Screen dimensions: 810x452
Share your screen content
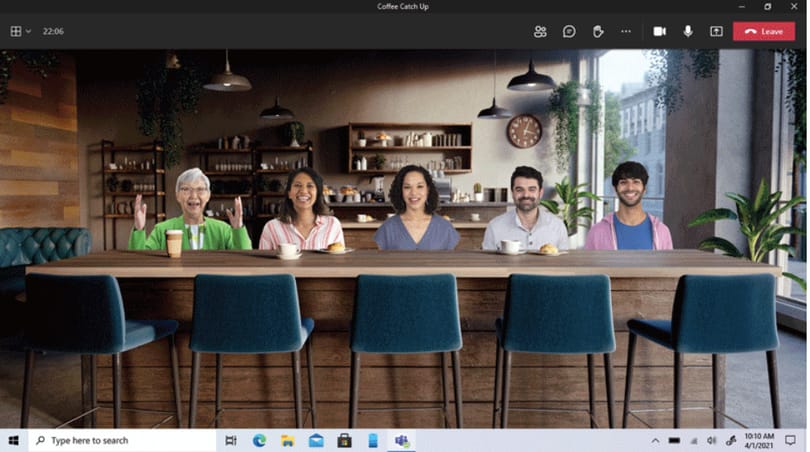[x=716, y=32]
